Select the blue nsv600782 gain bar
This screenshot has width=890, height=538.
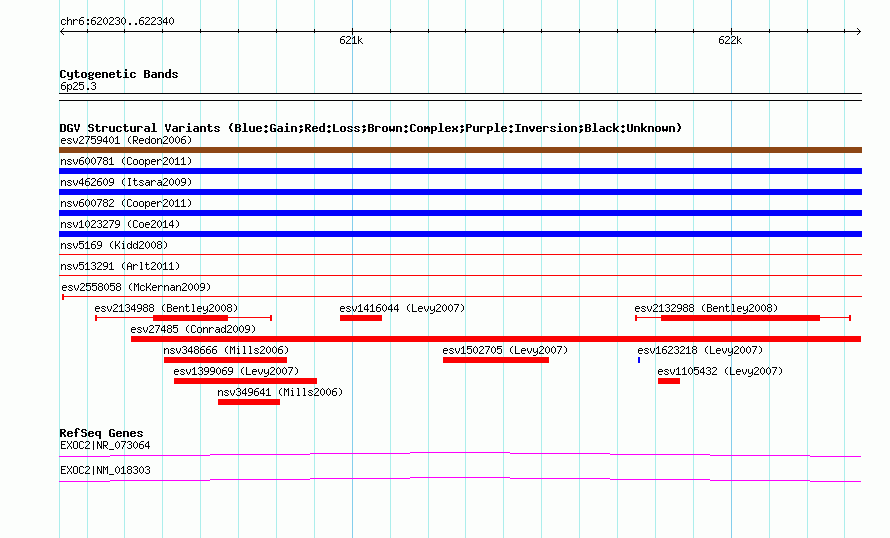tap(460, 213)
